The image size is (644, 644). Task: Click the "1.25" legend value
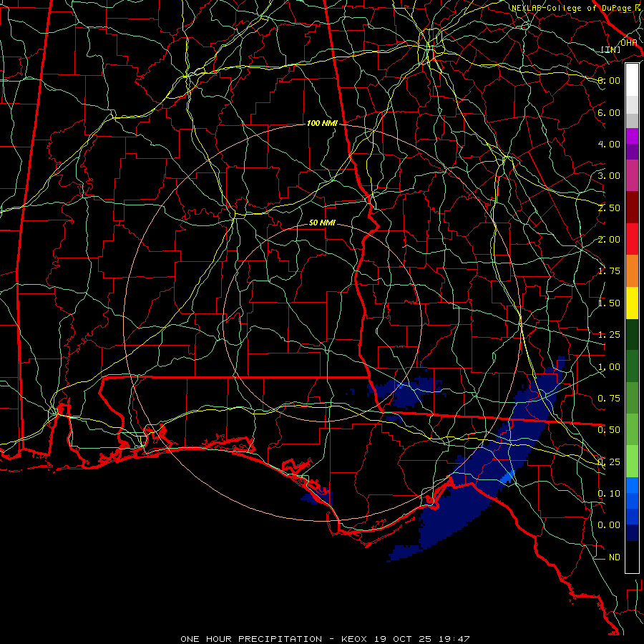[x=609, y=335]
